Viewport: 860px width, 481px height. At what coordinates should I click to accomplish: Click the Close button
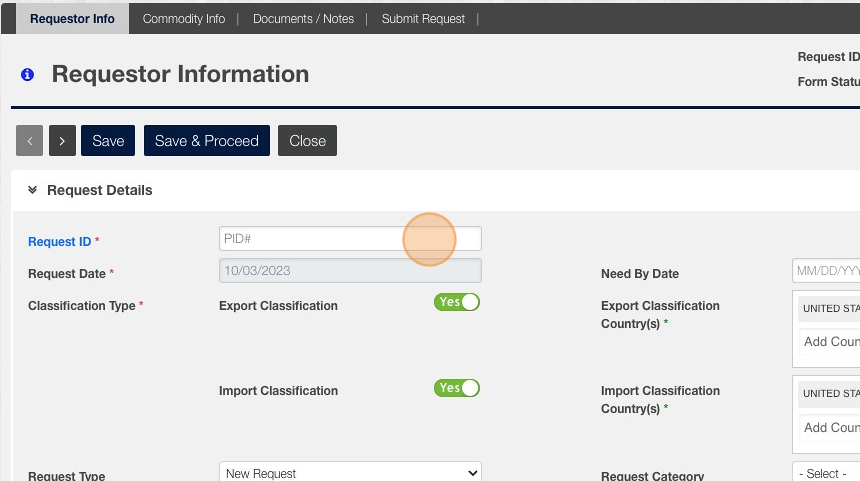[307, 140]
